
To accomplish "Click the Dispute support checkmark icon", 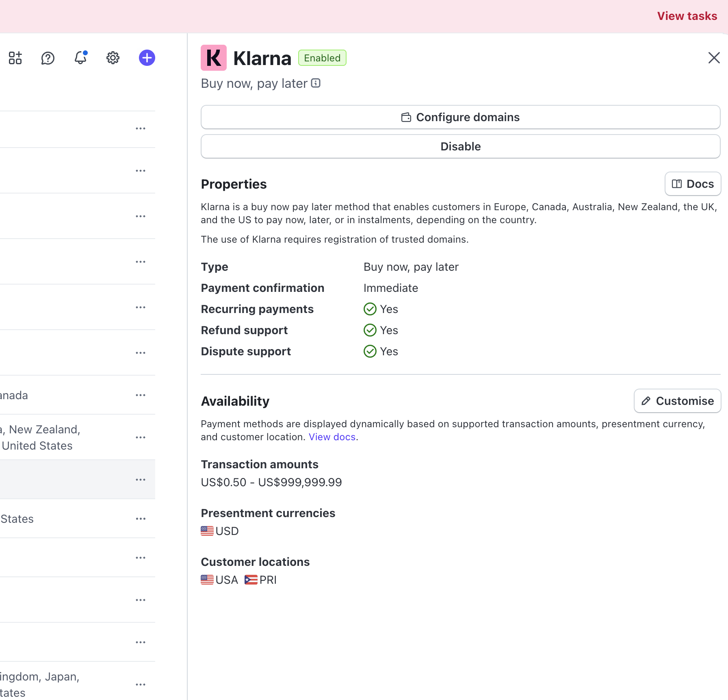I will 370,351.
